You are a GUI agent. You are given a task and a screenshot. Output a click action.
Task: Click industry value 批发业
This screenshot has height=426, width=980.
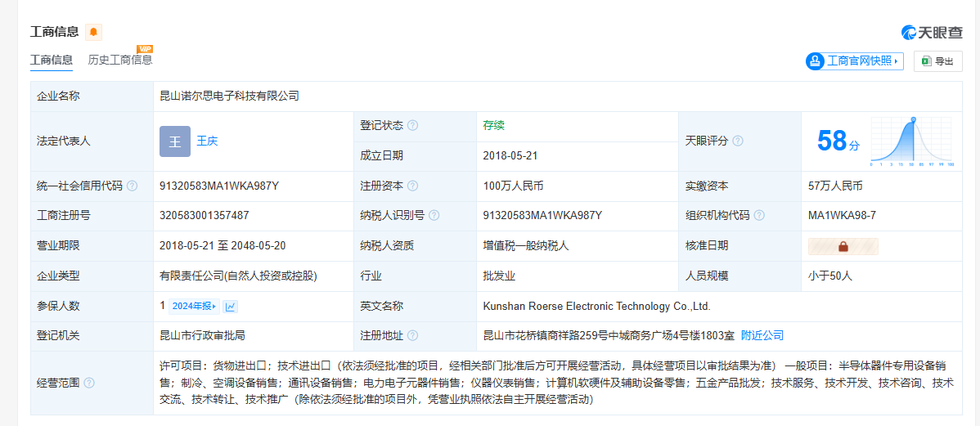(499, 276)
